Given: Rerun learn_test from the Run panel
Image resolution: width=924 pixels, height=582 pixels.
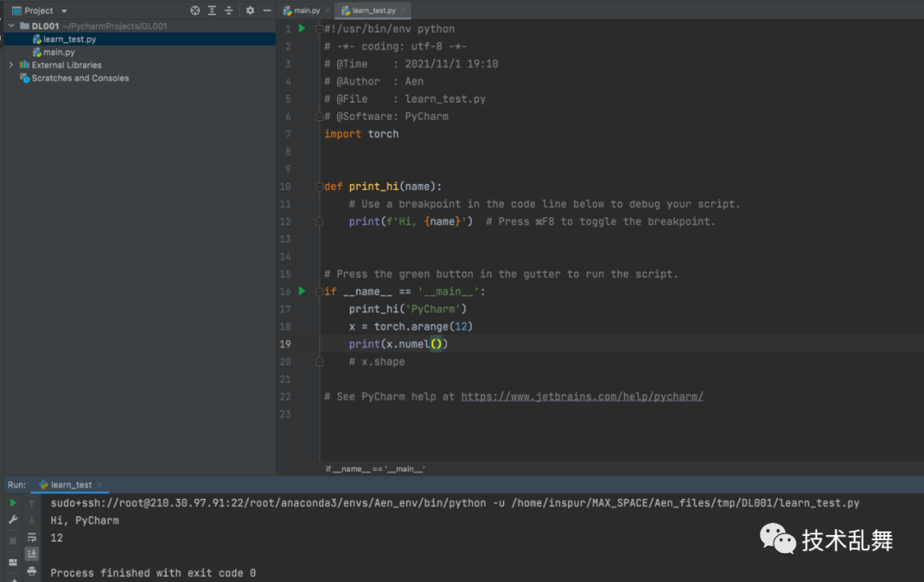Looking at the screenshot, I should coord(13,503).
